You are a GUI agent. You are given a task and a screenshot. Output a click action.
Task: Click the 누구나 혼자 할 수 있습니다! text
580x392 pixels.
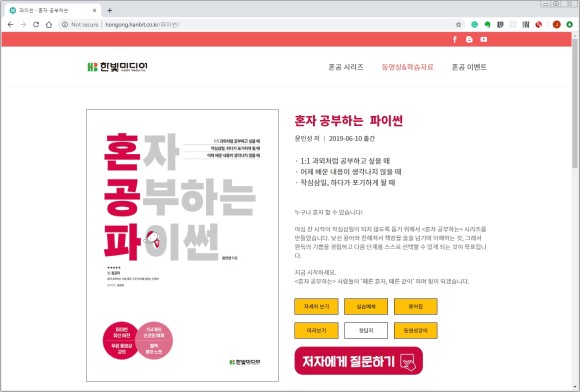coord(328,212)
